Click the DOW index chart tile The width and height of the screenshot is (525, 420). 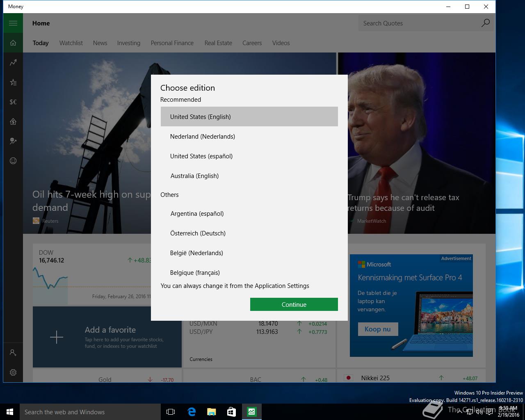click(92, 274)
